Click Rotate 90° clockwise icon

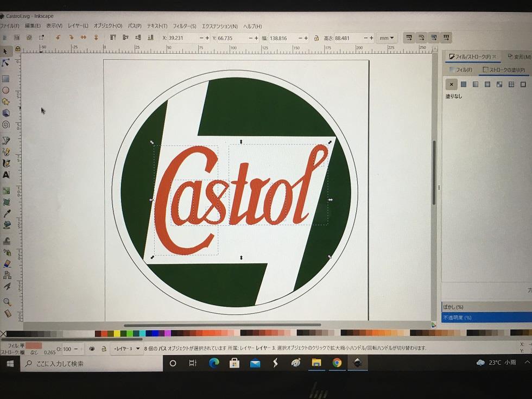pyautogui.click(x=71, y=37)
